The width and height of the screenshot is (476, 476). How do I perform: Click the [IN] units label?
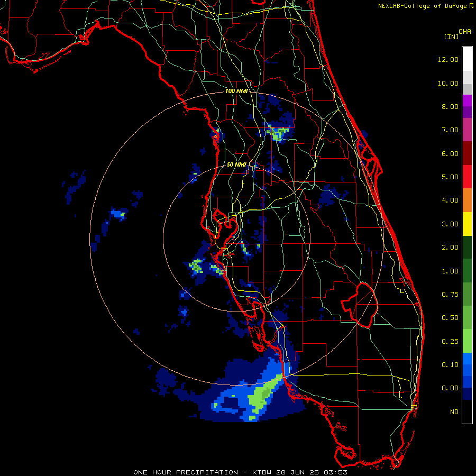pos(452,36)
